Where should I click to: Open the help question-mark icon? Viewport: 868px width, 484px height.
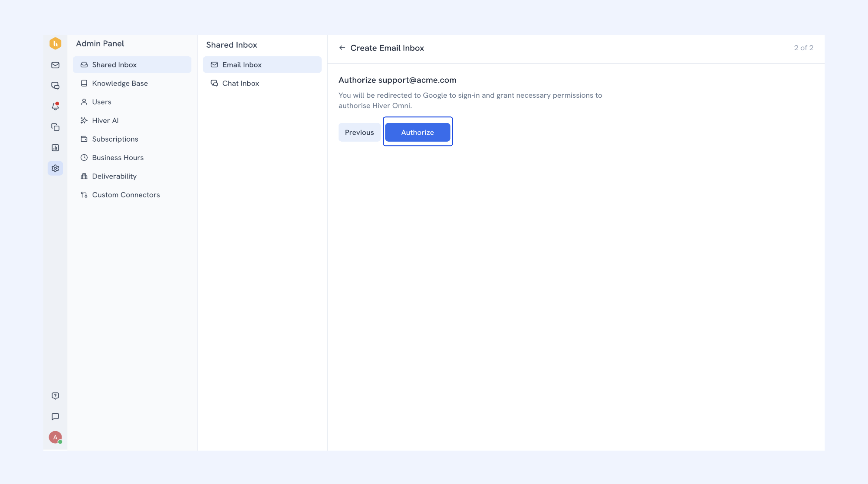coord(55,396)
